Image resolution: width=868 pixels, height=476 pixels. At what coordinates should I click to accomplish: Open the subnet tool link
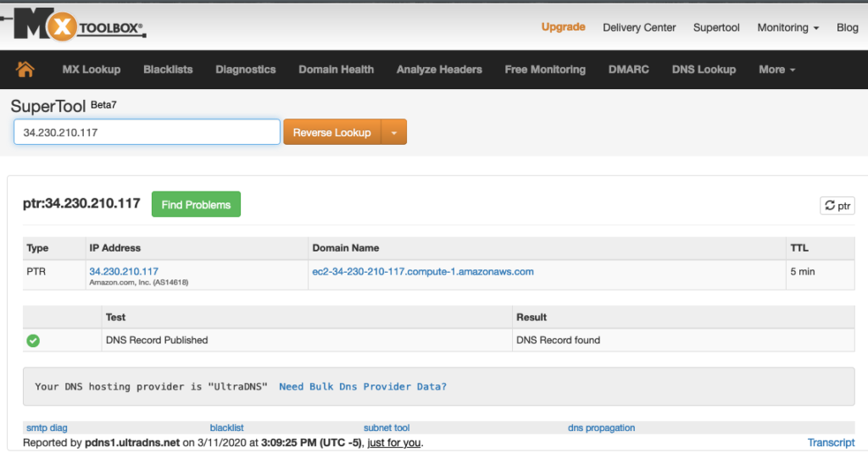pyautogui.click(x=387, y=428)
